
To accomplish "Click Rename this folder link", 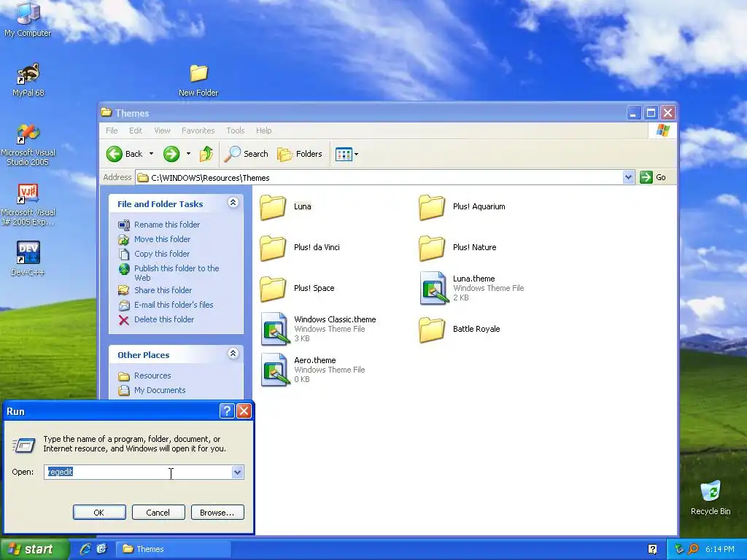I will coord(167,225).
